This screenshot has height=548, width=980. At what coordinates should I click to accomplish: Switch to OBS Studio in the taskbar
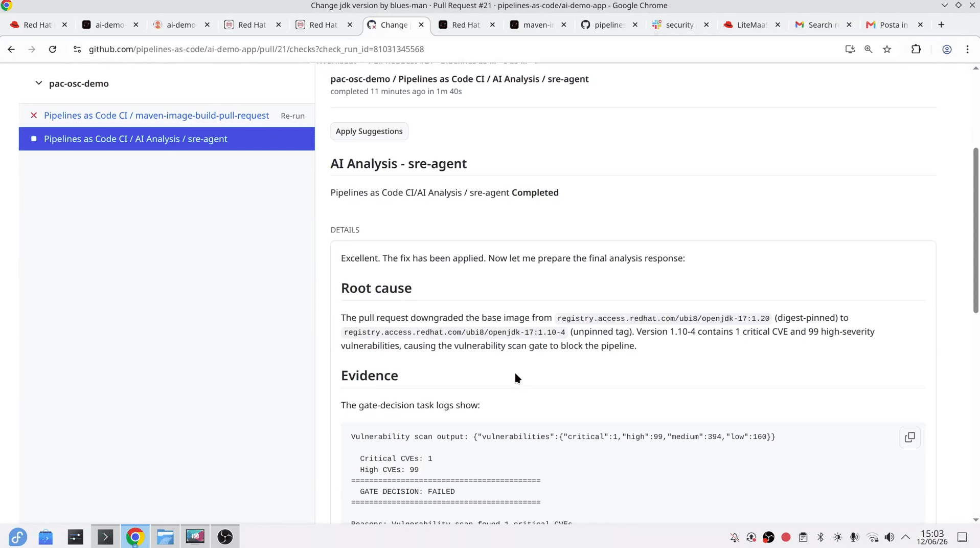click(x=225, y=537)
